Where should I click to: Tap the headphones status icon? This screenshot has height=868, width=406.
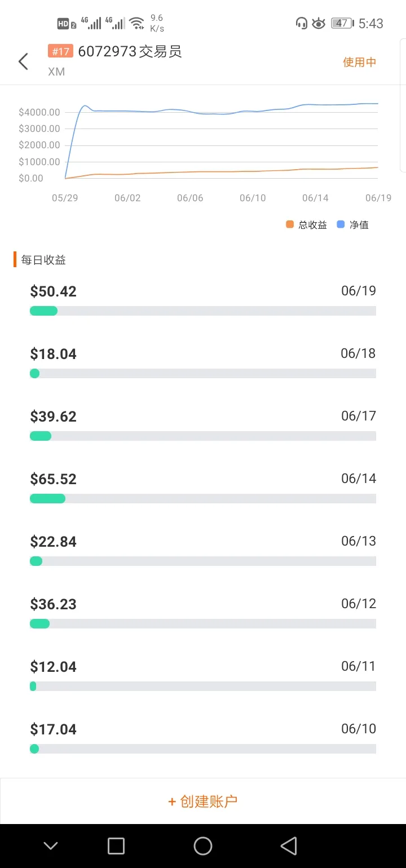[302, 23]
